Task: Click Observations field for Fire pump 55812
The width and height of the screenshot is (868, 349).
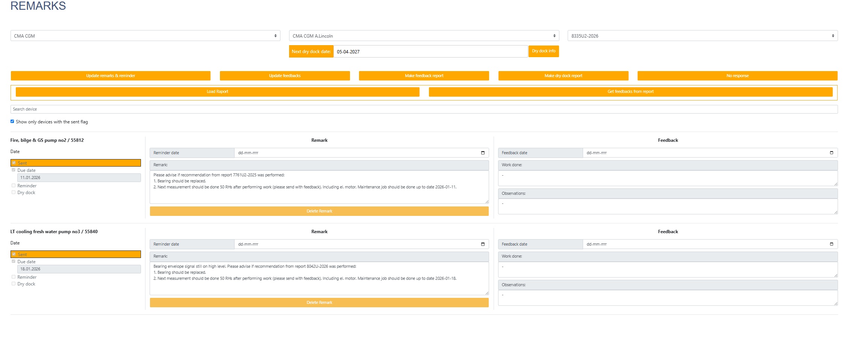Action: click(668, 207)
